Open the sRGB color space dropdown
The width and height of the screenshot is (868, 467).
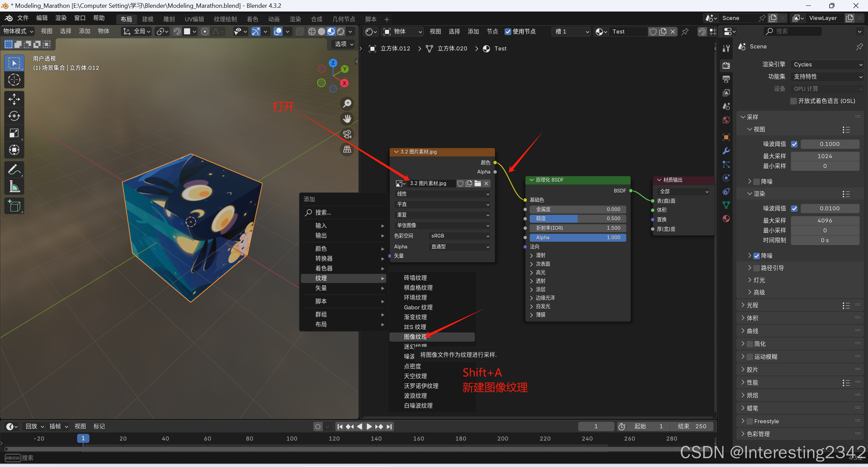tap(459, 236)
